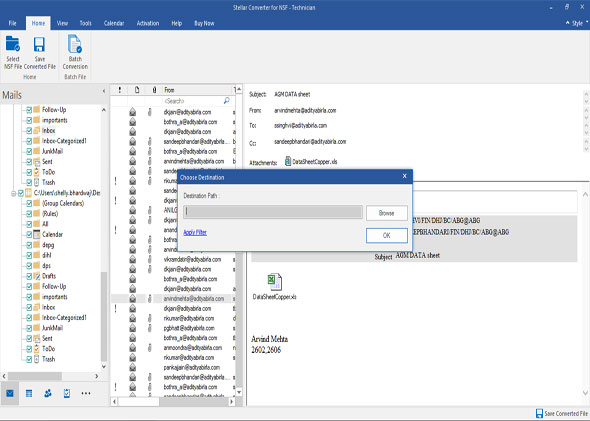Switch to Mail view icon at bottom

pyautogui.click(x=10, y=394)
